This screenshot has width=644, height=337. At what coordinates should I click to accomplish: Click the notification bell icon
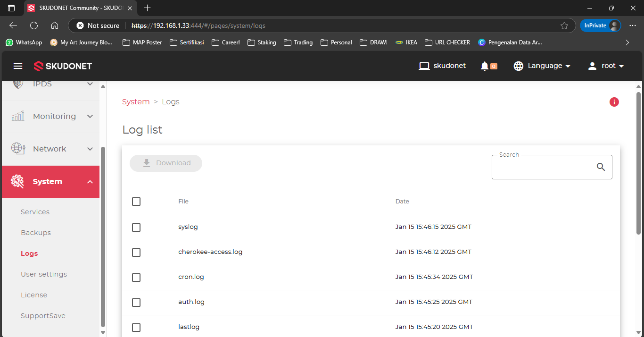click(484, 66)
